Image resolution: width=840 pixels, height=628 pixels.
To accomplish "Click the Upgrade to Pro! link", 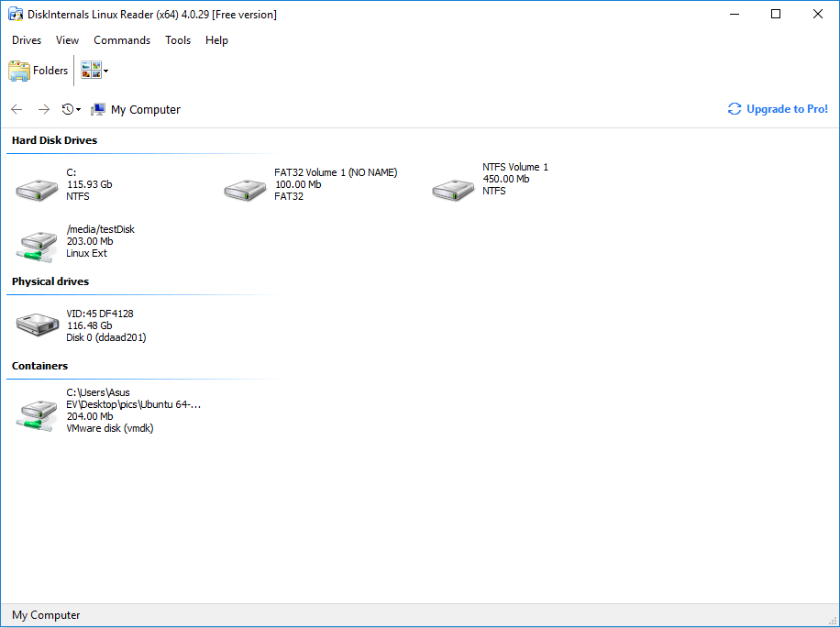I will point(778,109).
